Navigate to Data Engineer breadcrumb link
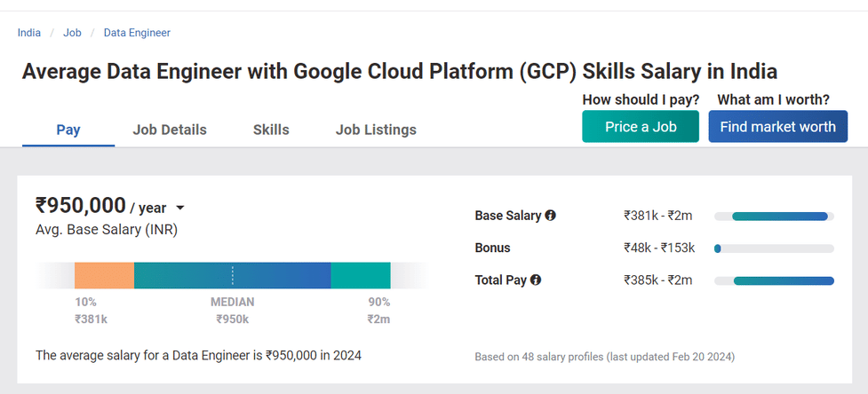 (x=137, y=33)
